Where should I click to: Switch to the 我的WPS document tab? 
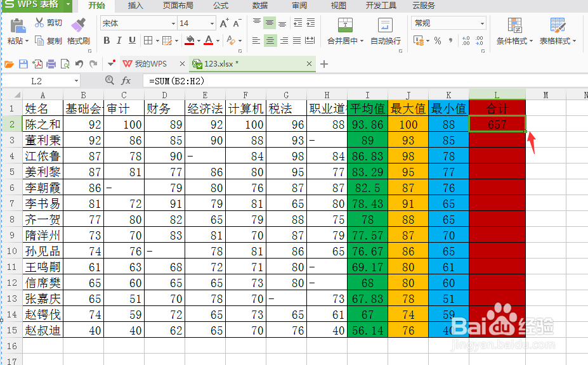(x=150, y=64)
